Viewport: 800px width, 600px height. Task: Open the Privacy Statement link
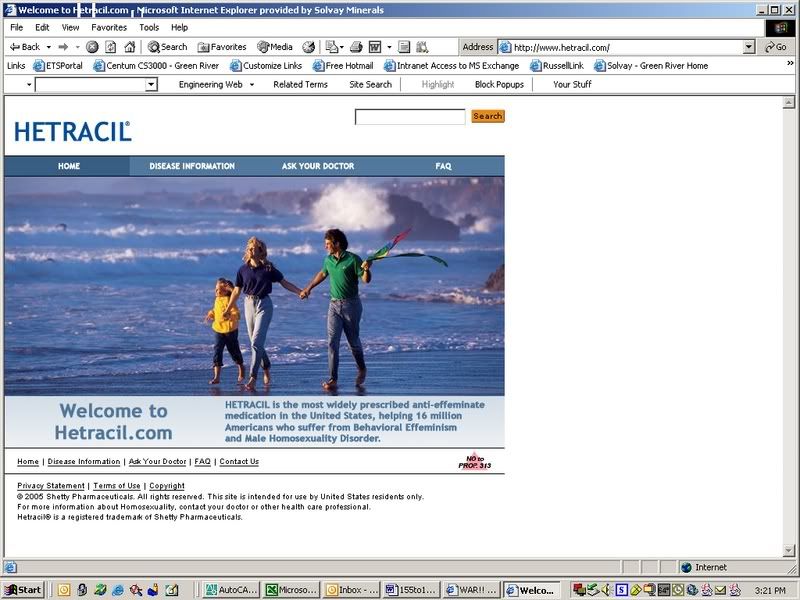[x=51, y=486]
